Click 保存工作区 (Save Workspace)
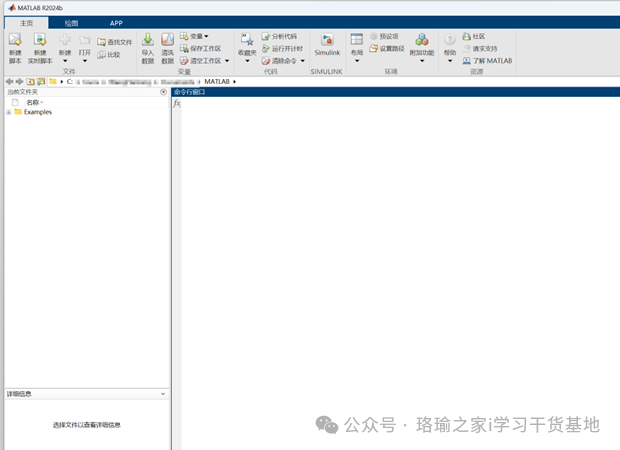Viewport: 620px width, 450px height. click(200, 48)
